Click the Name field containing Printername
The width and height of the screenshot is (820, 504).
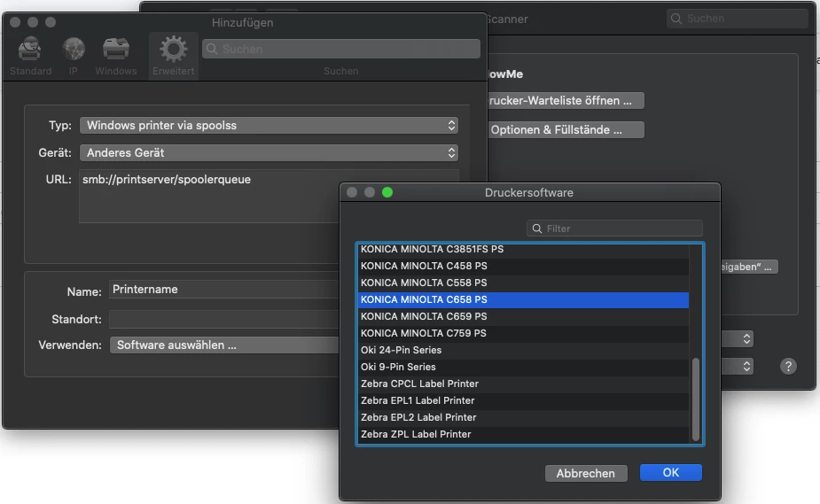(225, 290)
